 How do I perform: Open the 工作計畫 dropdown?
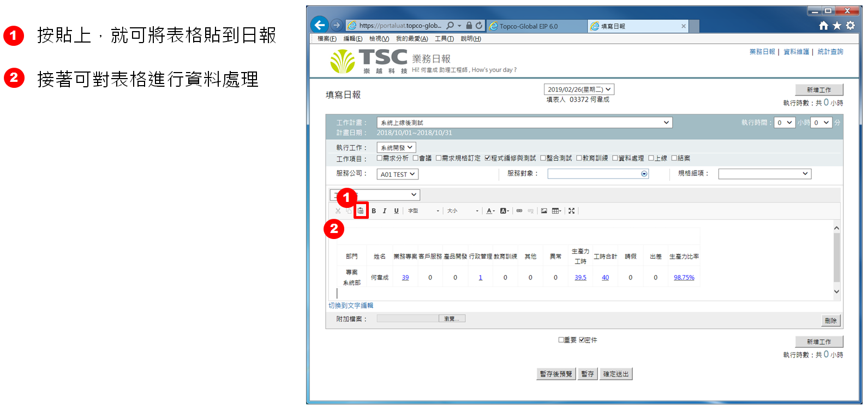click(524, 123)
